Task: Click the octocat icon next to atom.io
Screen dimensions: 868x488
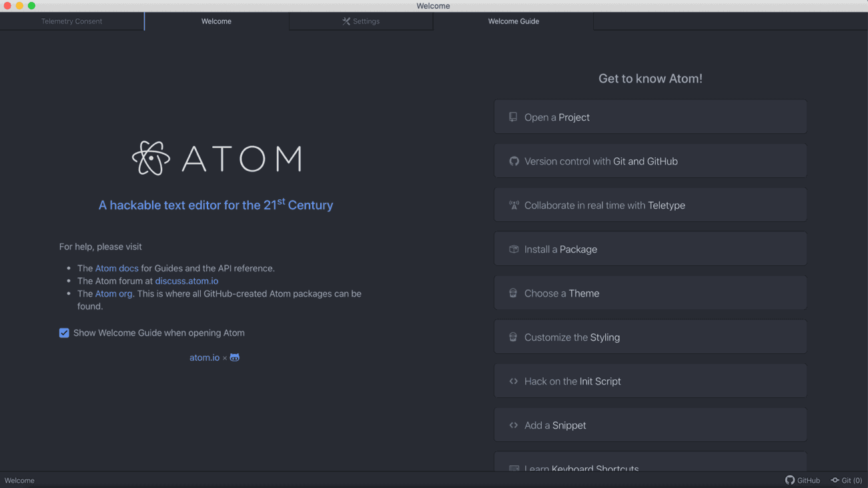Action: tap(235, 358)
